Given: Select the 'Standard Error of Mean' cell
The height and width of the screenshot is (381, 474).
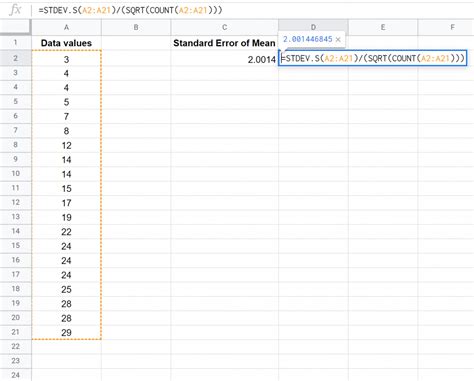Looking at the screenshot, I should pos(224,43).
